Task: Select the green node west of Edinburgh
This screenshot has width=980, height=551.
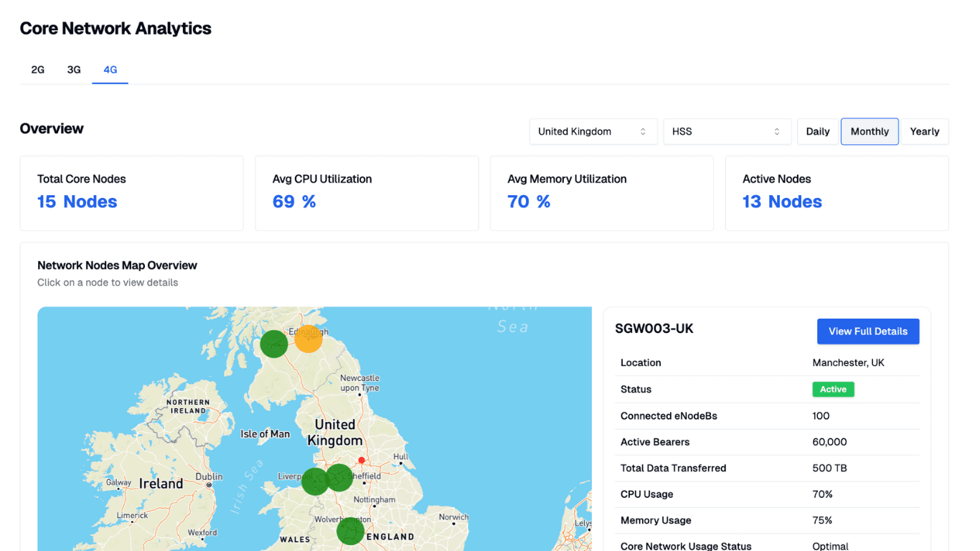Action: (x=273, y=344)
